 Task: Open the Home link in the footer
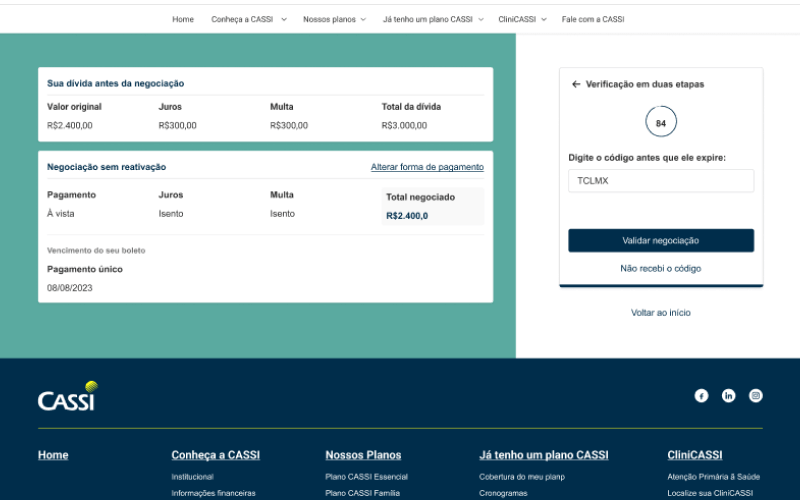tap(53, 455)
